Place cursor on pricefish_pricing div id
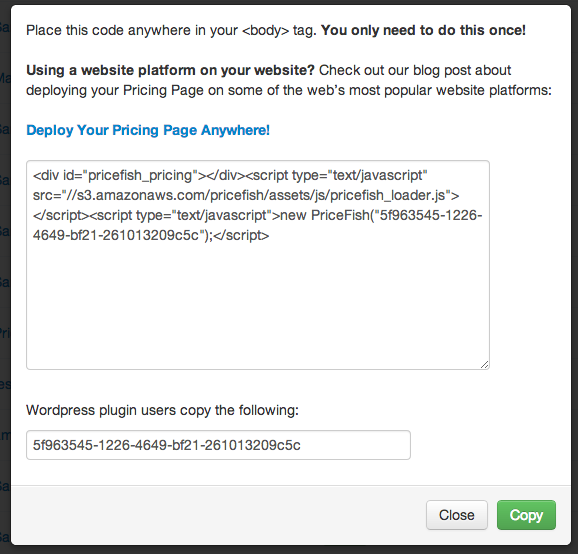Screen dimensions: 578x554 tap(140, 175)
